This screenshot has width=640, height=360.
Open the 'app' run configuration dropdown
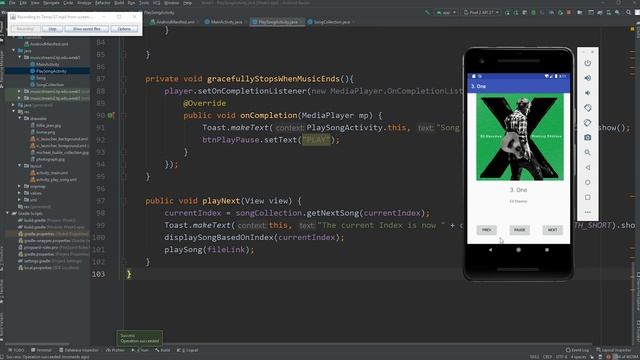click(x=446, y=13)
